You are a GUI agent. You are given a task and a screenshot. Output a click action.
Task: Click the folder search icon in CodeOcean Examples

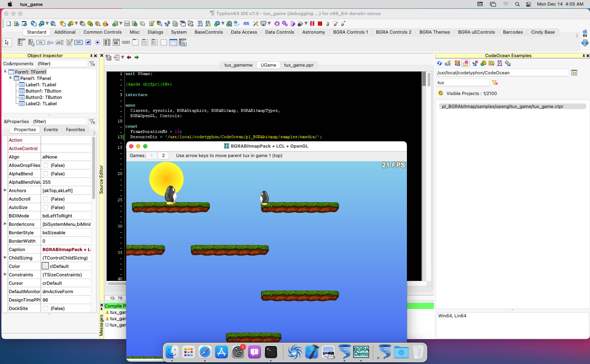click(x=491, y=63)
